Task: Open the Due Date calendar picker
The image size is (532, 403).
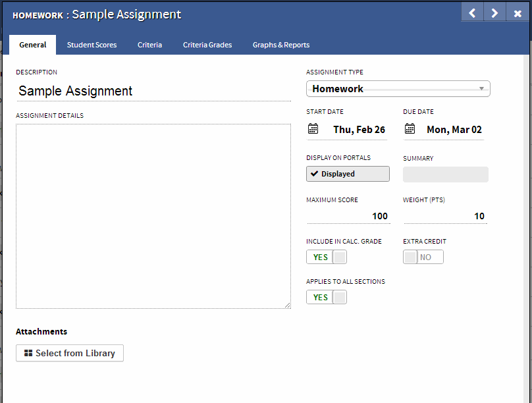Action: pyautogui.click(x=410, y=128)
